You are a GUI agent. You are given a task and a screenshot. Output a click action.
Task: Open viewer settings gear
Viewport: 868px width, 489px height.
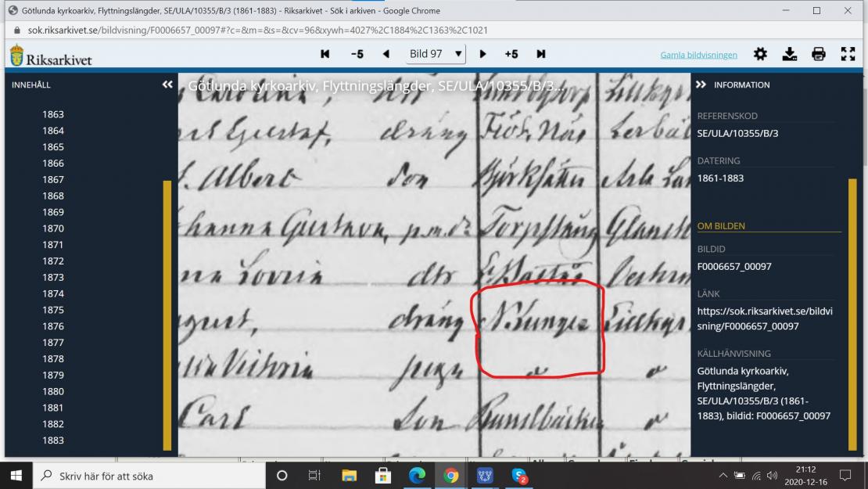(x=760, y=54)
